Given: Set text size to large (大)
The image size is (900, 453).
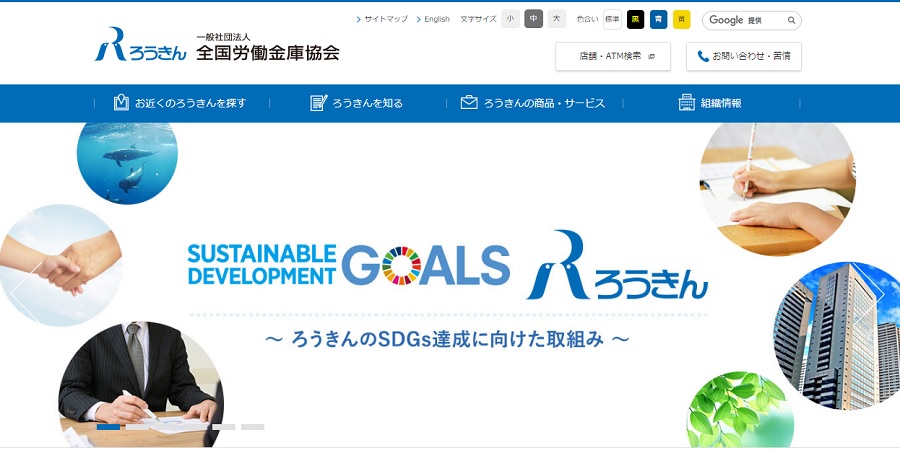Looking at the screenshot, I should point(556,19).
